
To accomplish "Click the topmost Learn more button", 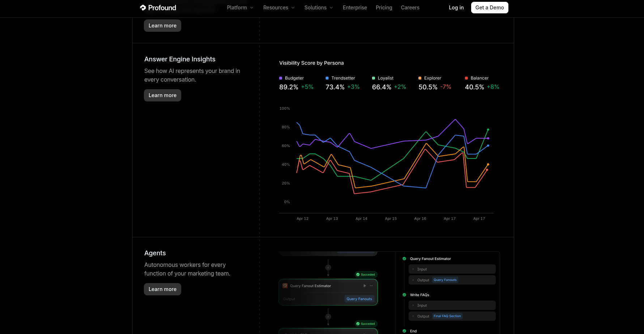I will 162,26.
